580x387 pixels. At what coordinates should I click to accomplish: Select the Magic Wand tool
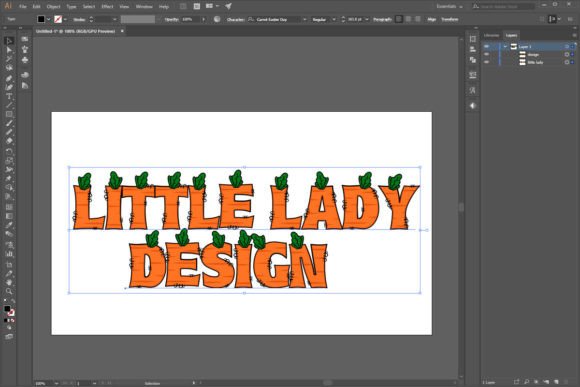coord(9,59)
